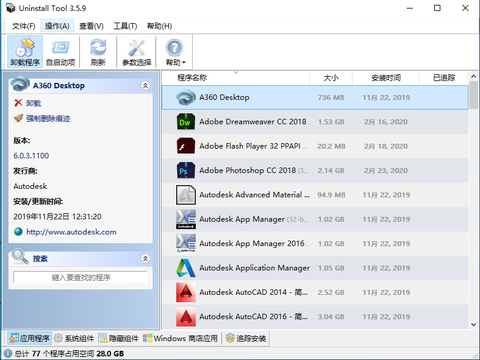
Task: Click the magnifying glass icon in the search panel
Action: (20, 257)
